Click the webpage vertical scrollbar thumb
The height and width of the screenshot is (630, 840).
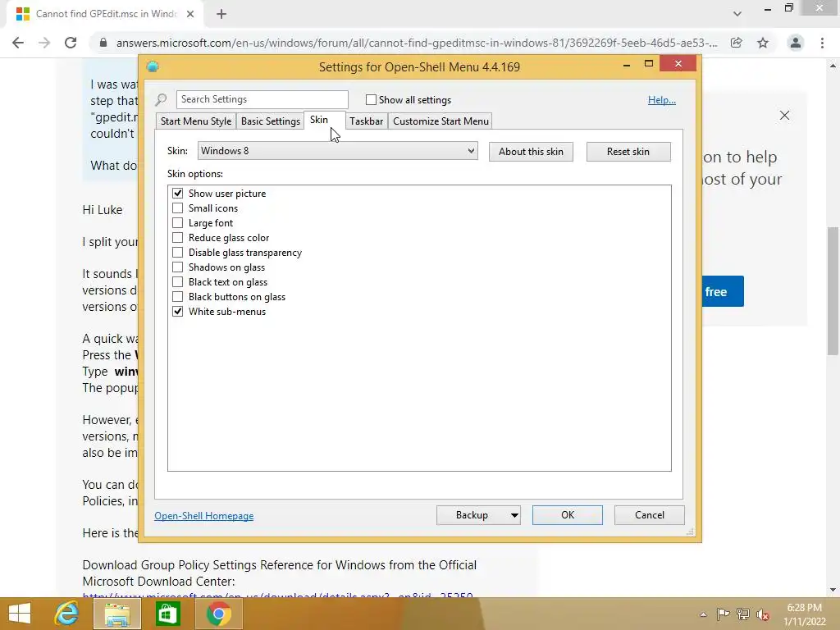point(833,291)
